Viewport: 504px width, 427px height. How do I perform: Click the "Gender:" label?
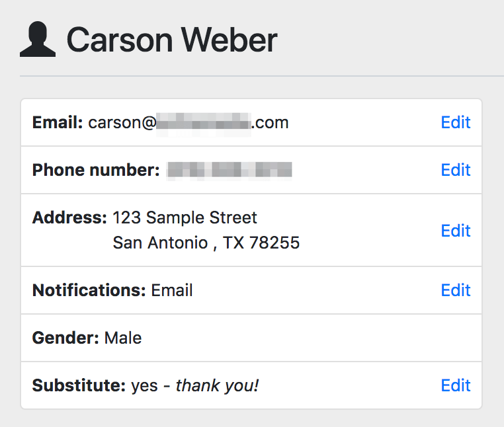coord(65,338)
